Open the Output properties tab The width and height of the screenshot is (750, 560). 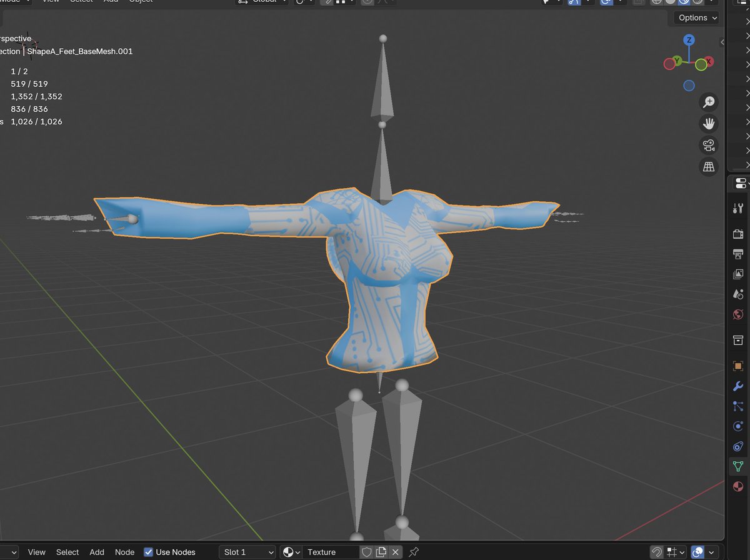point(738,254)
